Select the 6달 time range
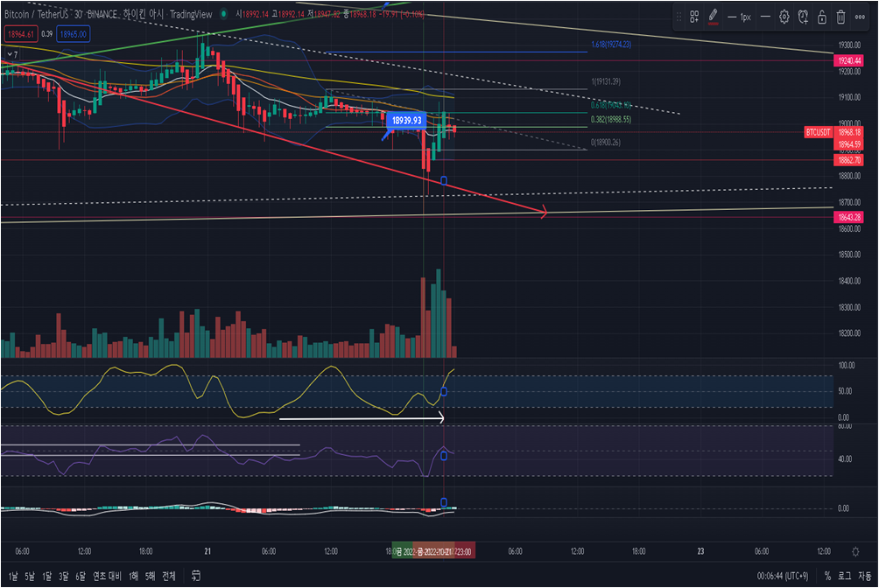Viewport: 879px width, 588px height. (81, 577)
